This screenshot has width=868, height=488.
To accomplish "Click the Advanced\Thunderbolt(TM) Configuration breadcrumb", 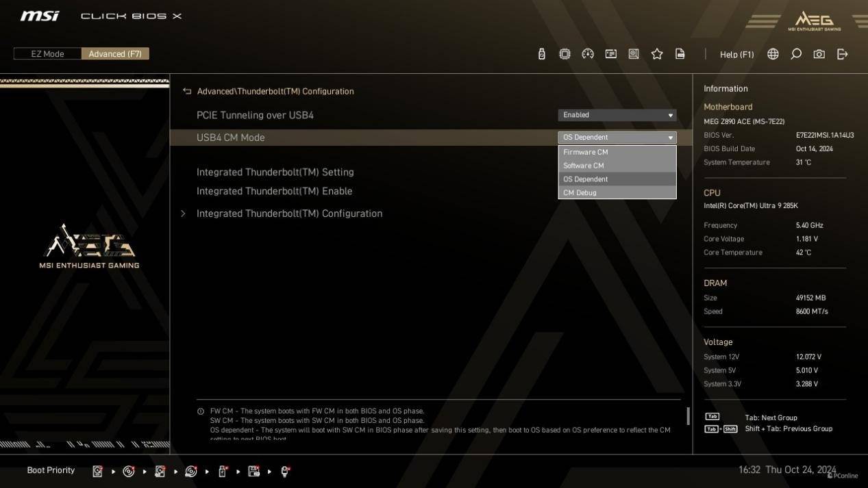I will point(275,91).
